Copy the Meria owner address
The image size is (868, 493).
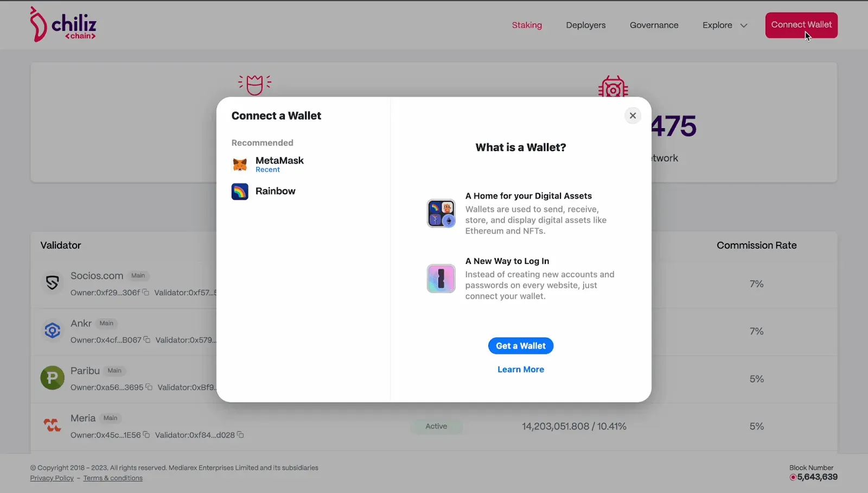(x=146, y=435)
